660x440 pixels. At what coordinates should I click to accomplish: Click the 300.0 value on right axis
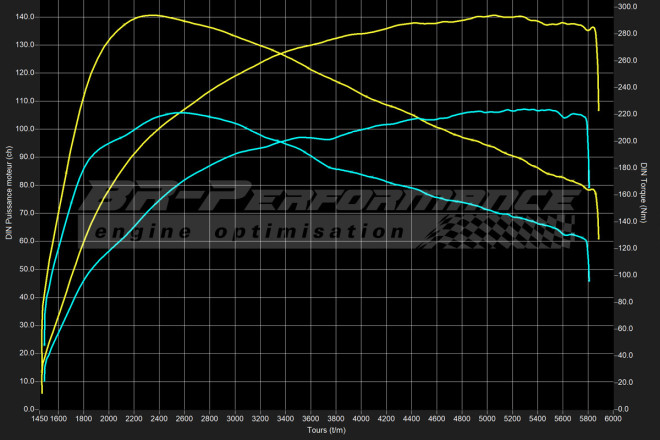tap(627, 7)
